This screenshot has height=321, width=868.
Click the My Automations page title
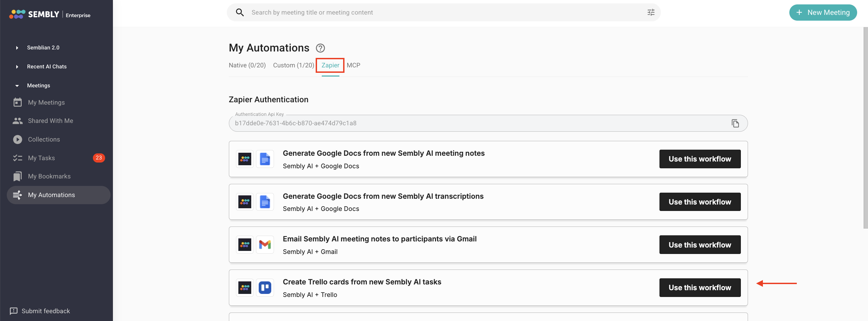[269, 48]
